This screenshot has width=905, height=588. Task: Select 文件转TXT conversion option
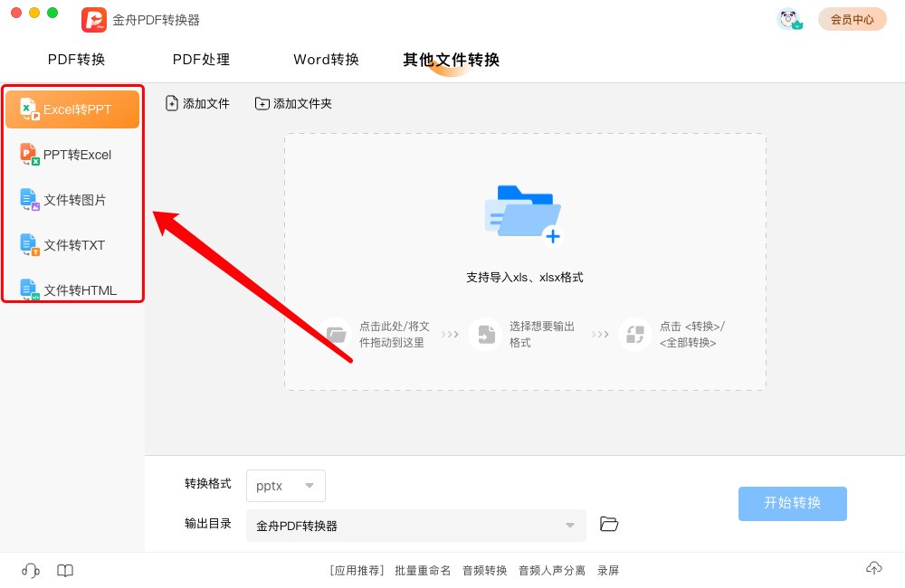point(72,244)
